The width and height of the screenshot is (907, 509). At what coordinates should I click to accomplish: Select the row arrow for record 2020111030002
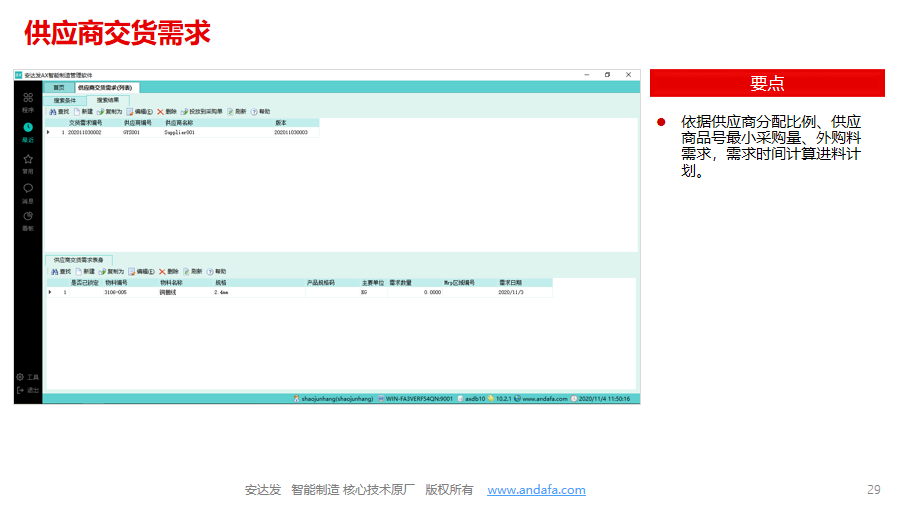[x=48, y=132]
